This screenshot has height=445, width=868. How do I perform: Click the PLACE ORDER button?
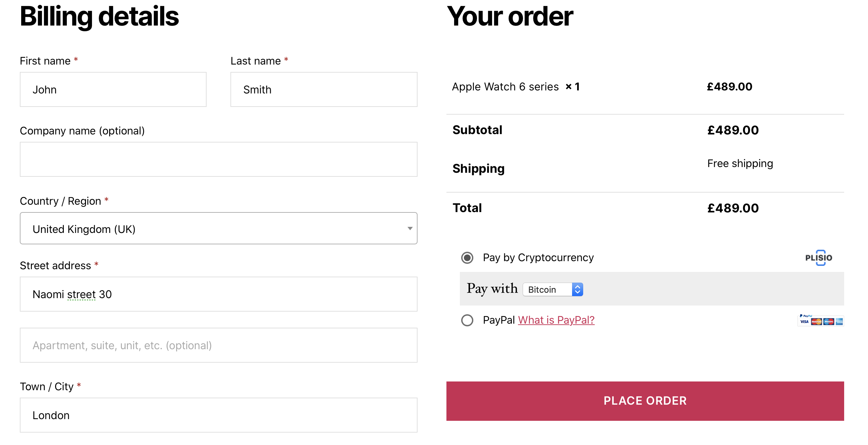tap(646, 401)
